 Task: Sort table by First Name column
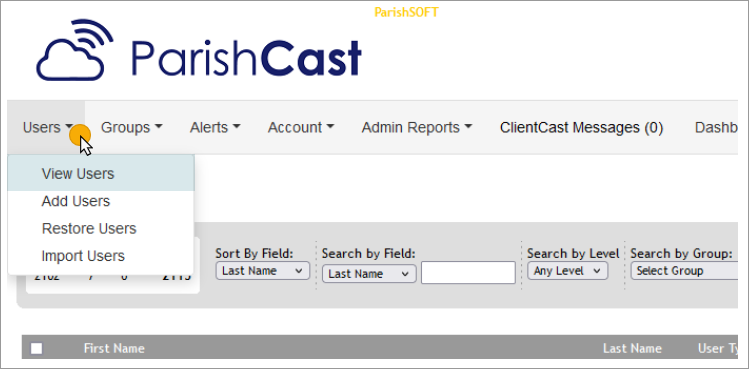point(114,348)
